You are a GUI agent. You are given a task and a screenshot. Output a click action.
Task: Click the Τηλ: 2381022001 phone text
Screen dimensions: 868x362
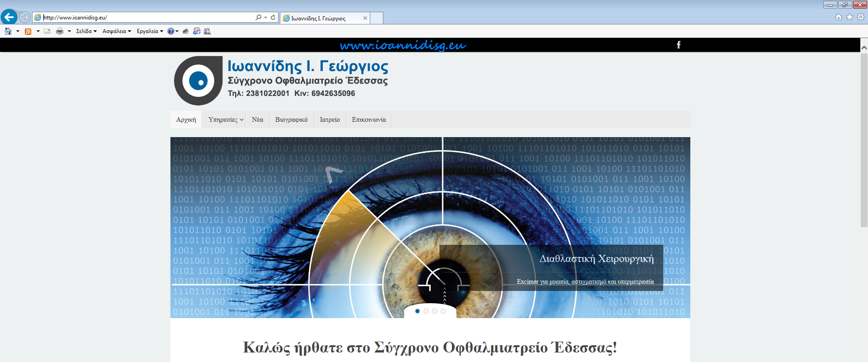click(x=259, y=93)
